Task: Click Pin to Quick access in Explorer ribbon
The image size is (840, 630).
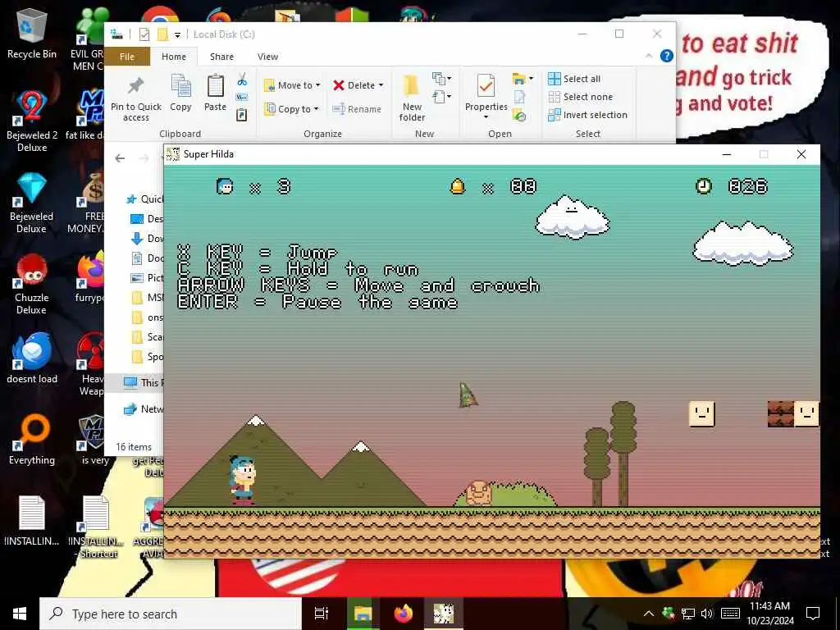Action: [136, 99]
